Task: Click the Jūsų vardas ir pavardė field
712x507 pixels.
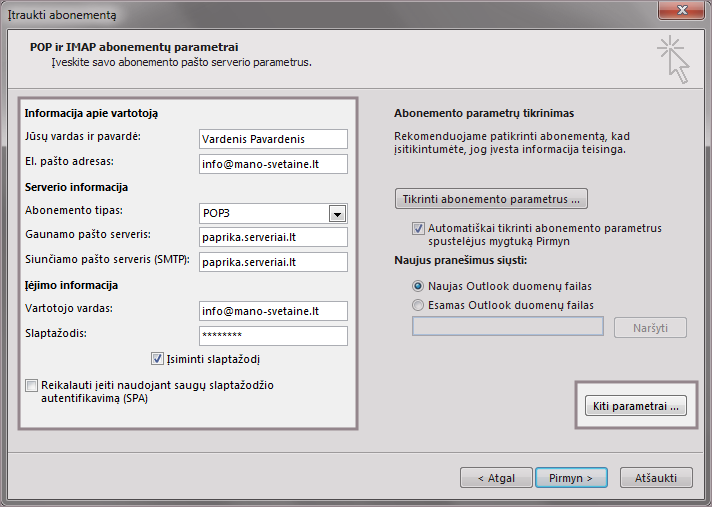Action: (272, 139)
